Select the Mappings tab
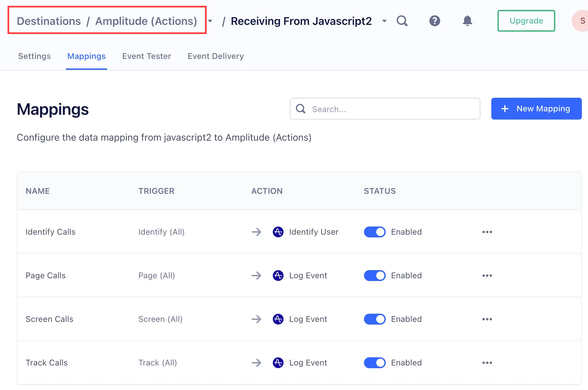Image resolution: width=588 pixels, height=390 pixels. [86, 56]
